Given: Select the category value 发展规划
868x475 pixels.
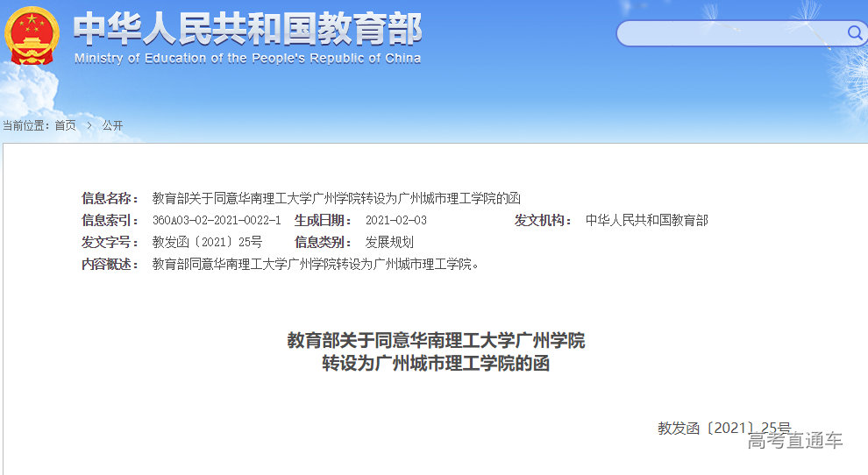Looking at the screenshot, I should pyautogui.click(x=389, y=243).
